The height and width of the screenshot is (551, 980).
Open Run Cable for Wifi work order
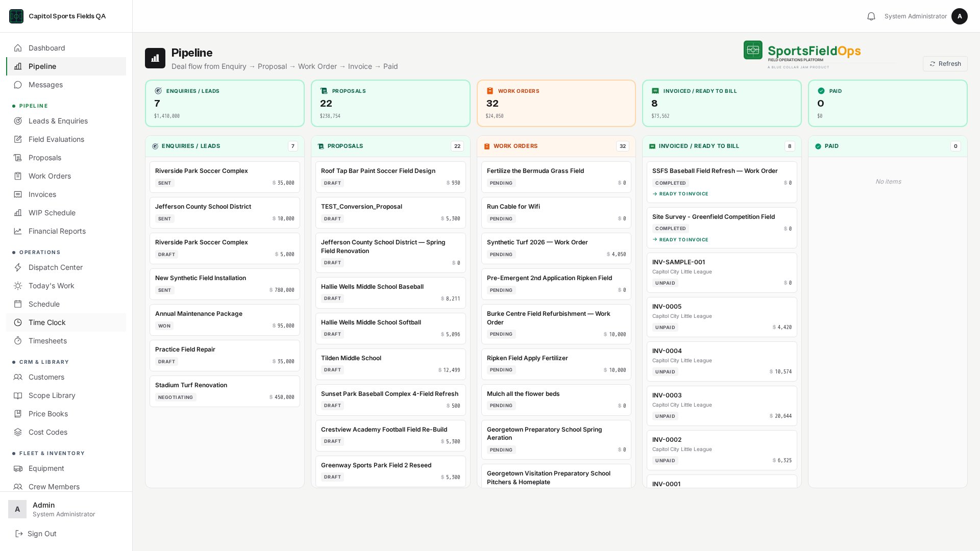(556, 213)
